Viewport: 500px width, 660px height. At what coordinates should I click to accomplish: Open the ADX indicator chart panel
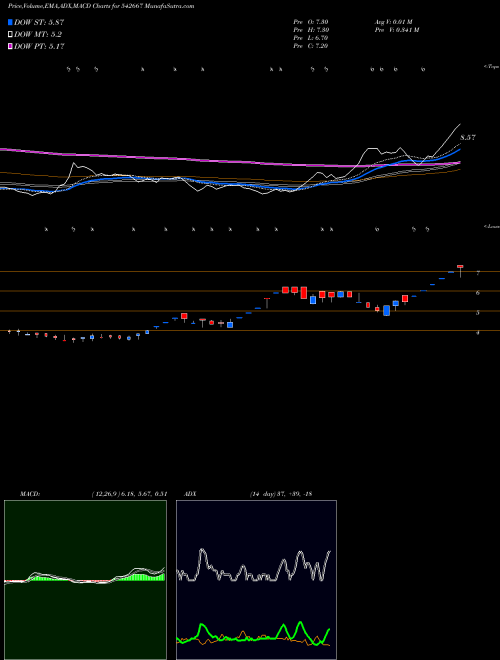[256, 580]
